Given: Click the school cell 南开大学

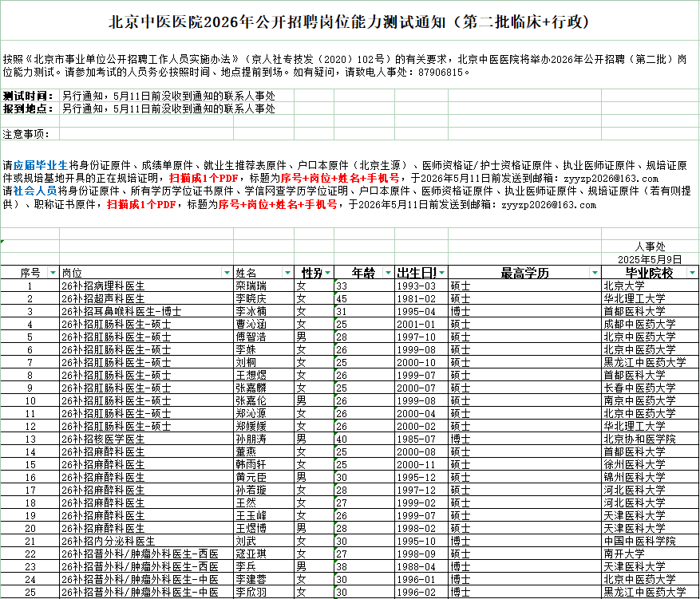Looking at the screenshot, I should pyautogui.click(x=650, y=554).
